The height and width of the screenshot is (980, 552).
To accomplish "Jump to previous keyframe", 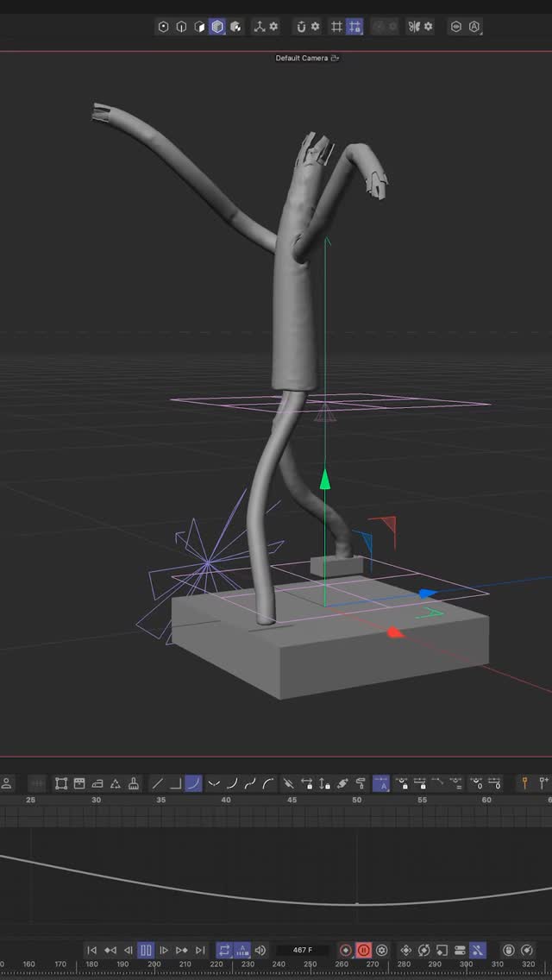I will pyautogui.click(x=110, y=950).
